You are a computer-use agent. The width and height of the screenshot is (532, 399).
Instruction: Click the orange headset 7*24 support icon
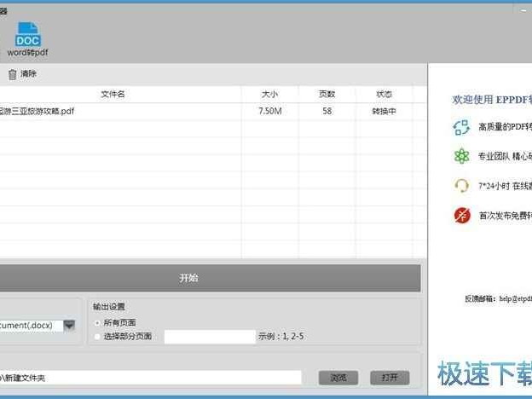[x=461, y=185]
